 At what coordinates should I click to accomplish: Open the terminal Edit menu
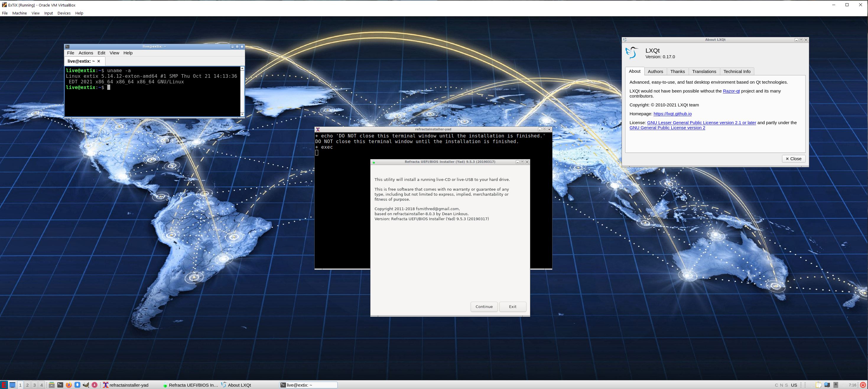click(x=101, y=53)
